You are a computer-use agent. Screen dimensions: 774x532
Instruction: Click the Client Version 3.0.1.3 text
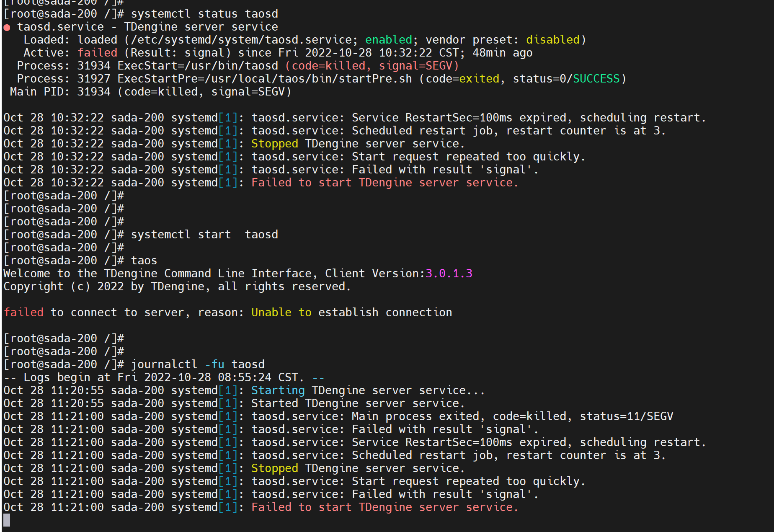point(448,273)
